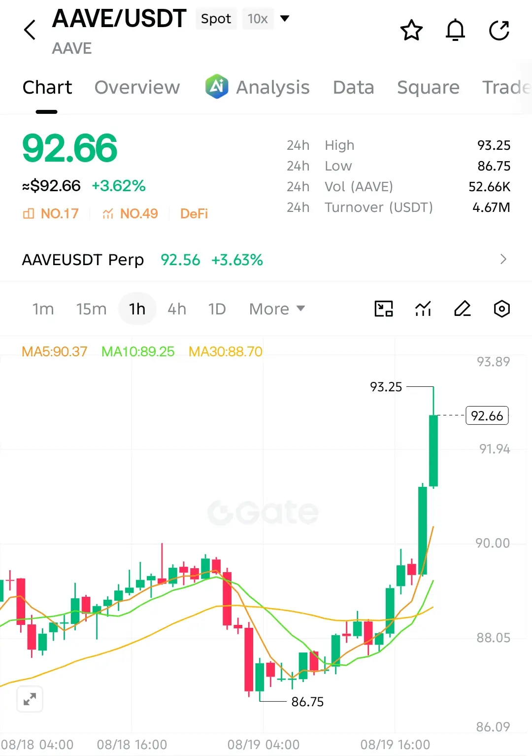Tap the 90.00 price axis label
Screen dimensions: 532x756
493,543
